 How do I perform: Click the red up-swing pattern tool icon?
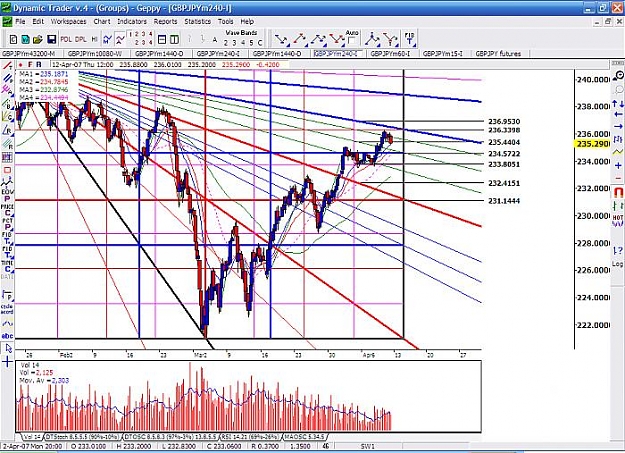tap(300, 39)
